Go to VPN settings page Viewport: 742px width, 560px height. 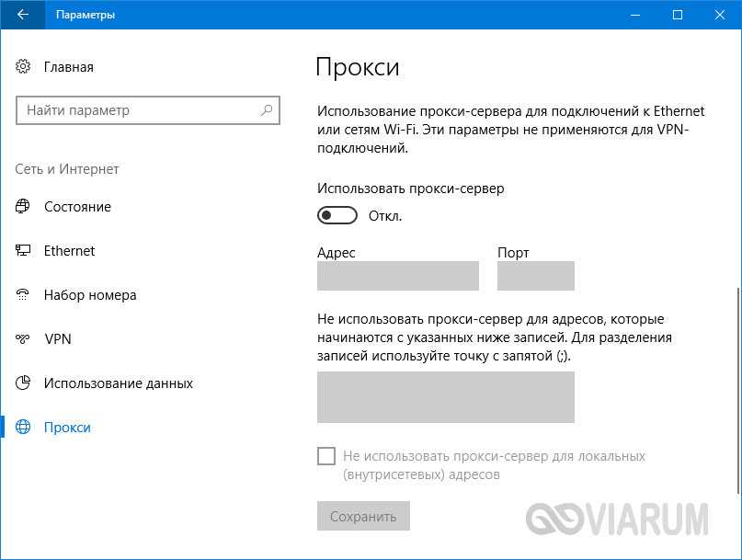point(58,339)
